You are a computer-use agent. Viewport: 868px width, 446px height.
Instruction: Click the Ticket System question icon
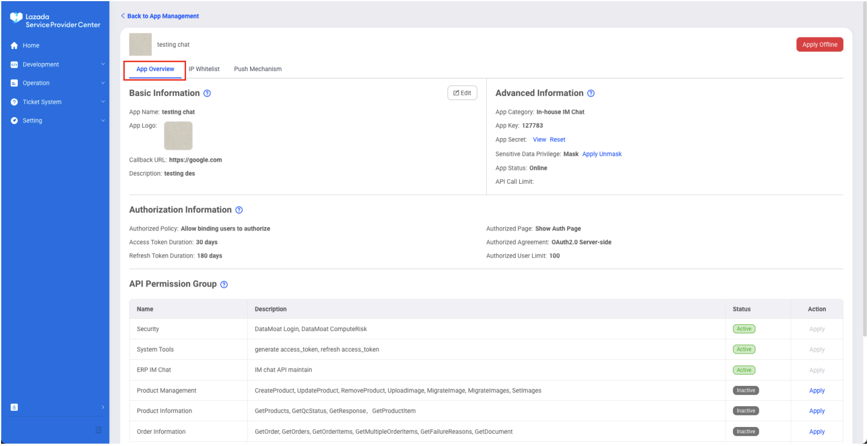pyautogui.click(x=14, y=102)
